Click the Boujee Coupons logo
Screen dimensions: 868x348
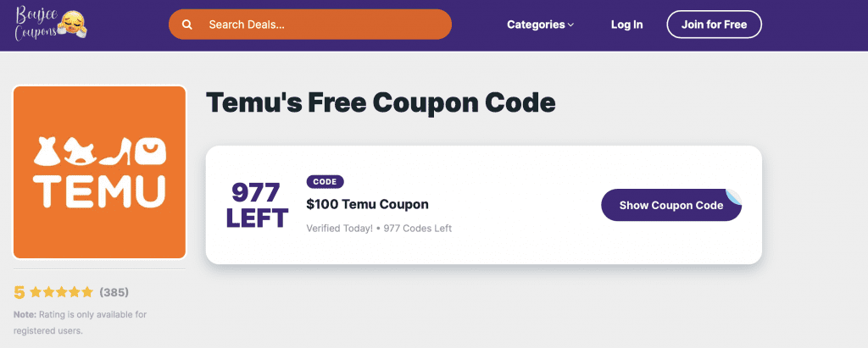[x=52, y=24]
